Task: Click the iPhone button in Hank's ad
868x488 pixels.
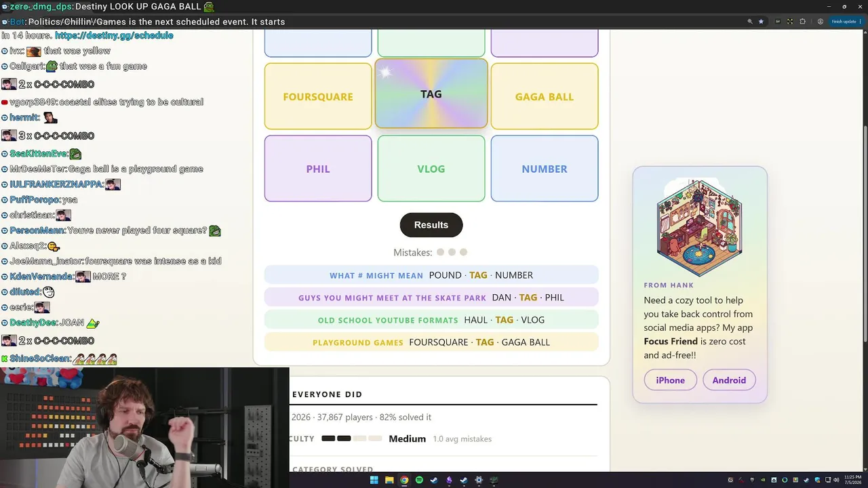Action: (x=670, y=380)
